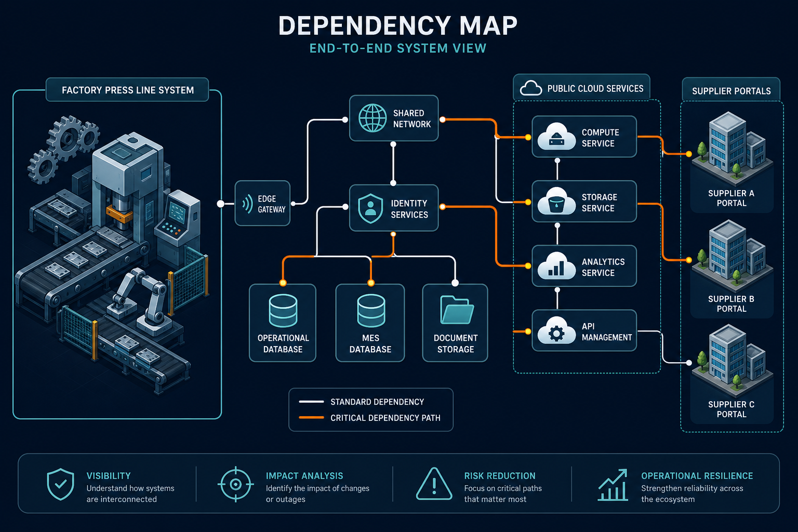Click the Edge Gateway label text

272,204
